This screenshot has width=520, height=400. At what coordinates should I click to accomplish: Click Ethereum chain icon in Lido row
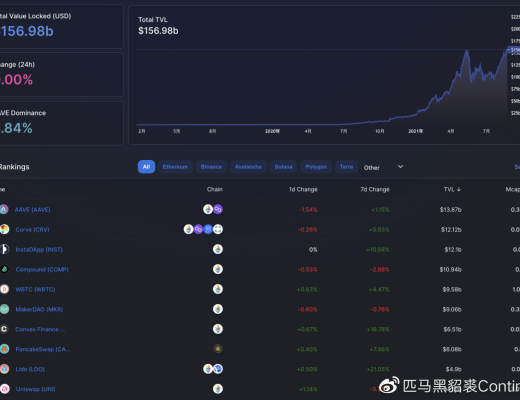coord(208,369)
